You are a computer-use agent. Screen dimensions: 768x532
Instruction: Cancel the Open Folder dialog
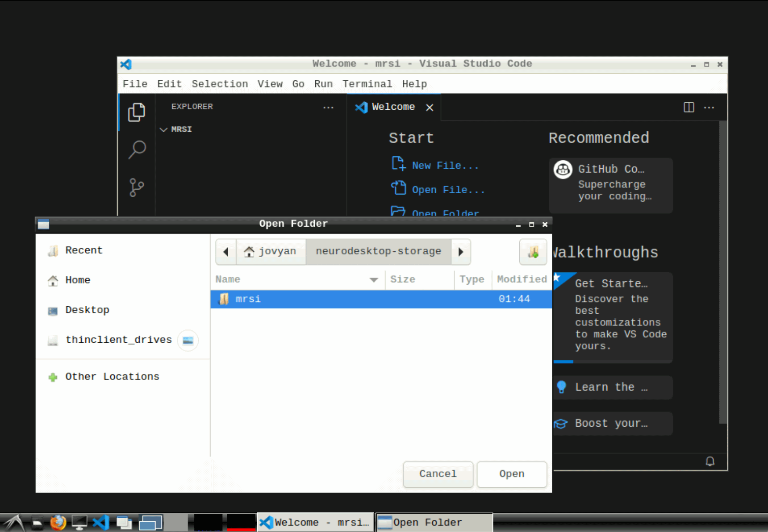coord(438,474)
